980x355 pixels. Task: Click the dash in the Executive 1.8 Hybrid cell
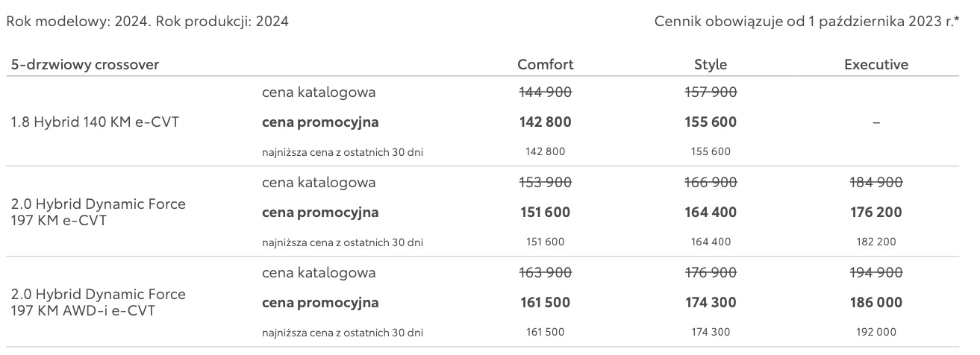[x=876, y=122]
